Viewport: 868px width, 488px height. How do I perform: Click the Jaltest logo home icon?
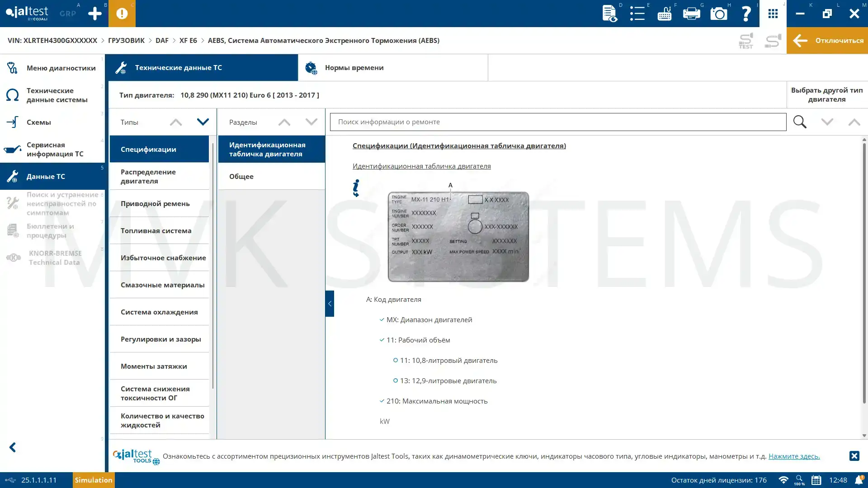click(x=27, y=13)
